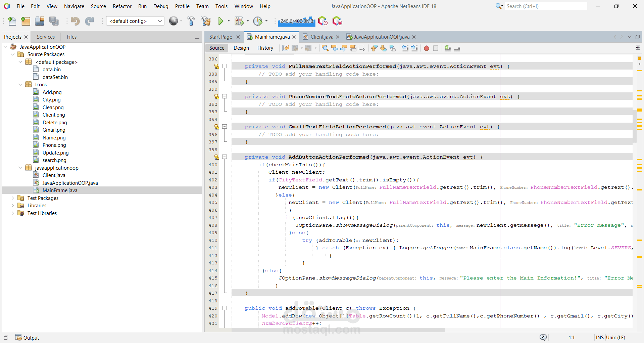Start macro recording with red circle

coord(426,48)
